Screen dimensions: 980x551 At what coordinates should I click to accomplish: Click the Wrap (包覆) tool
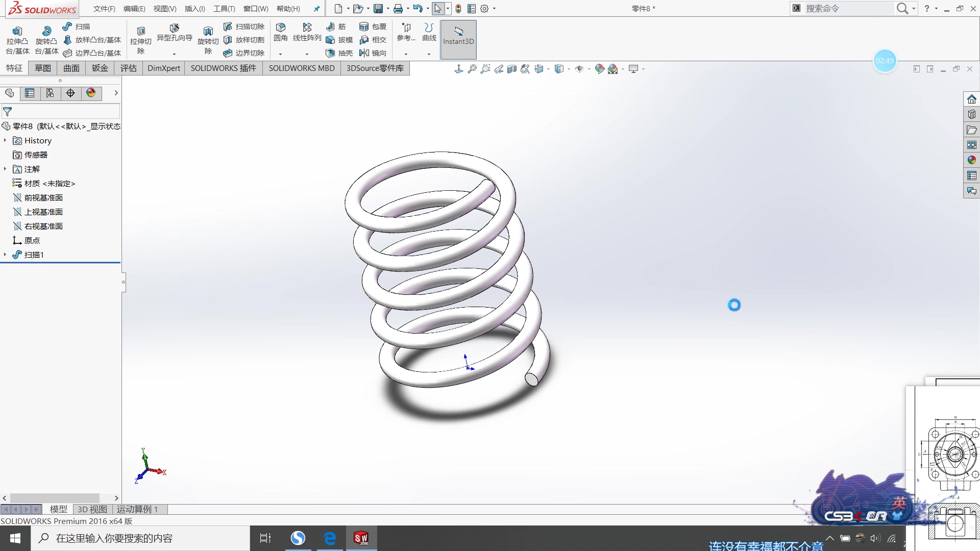point(373,27)
